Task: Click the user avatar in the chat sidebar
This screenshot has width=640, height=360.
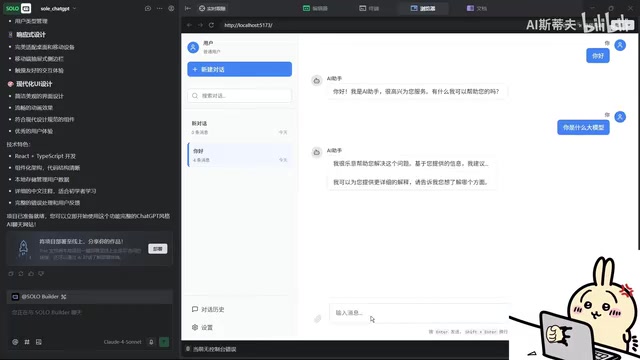Action: click(x=193, y=47)
